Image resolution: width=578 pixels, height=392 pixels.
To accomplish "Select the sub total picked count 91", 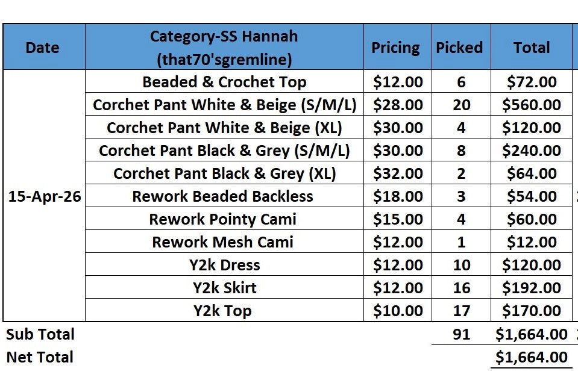I will point(461,334).
